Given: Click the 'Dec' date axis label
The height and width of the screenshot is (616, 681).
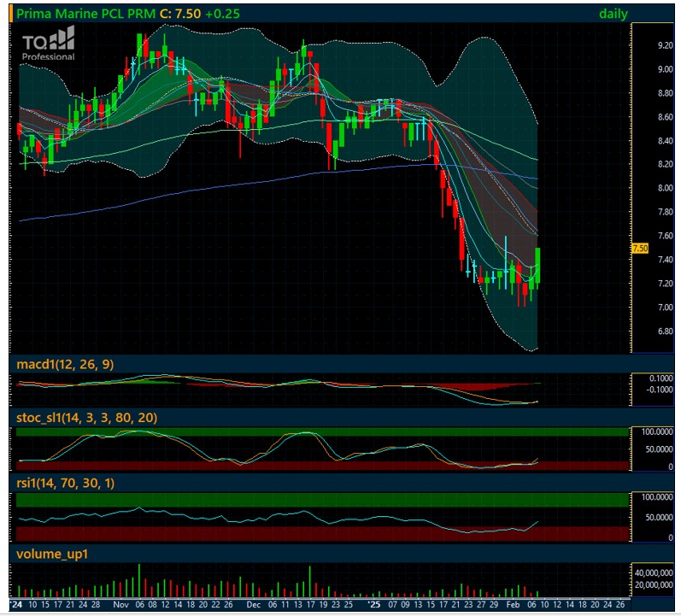Looking at the screenshot, I should pos(253,604).
